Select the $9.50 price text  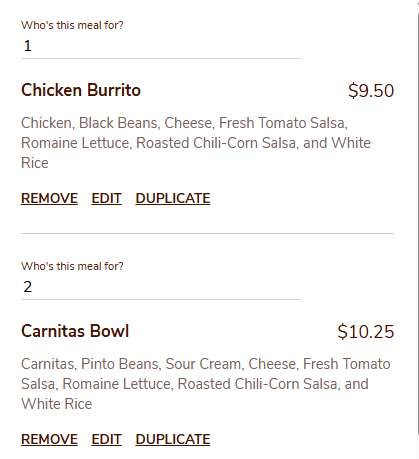tap(371, 91)
